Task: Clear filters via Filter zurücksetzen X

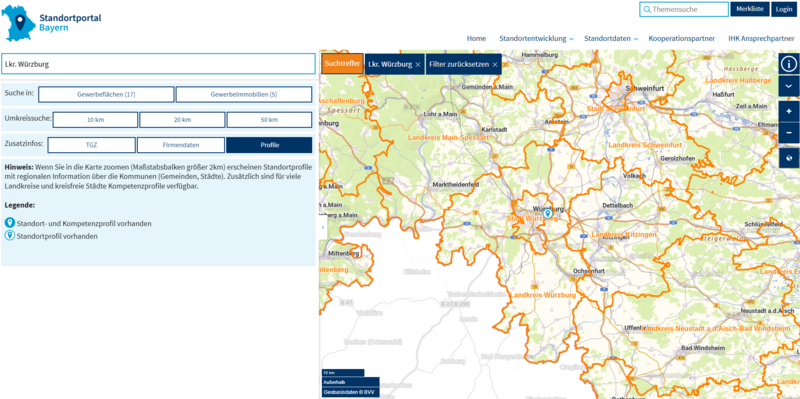Action: coord(494,65)
